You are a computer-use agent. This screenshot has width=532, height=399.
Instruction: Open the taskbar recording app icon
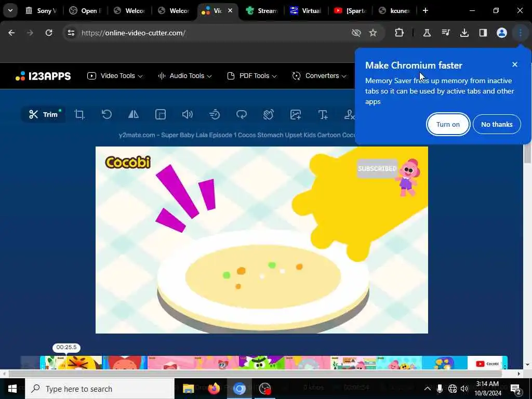pos(264,389)
